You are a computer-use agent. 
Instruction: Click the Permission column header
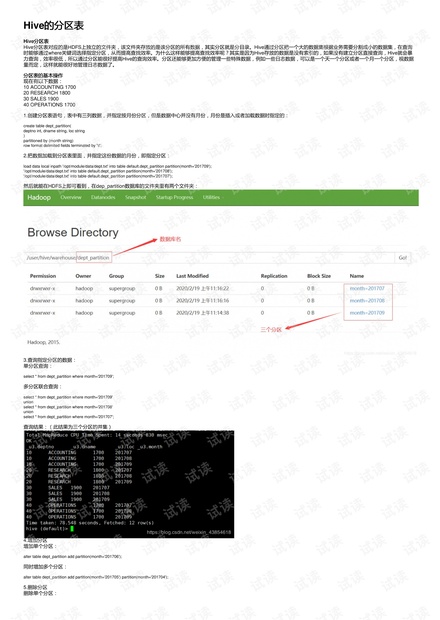tap(43, 276)
